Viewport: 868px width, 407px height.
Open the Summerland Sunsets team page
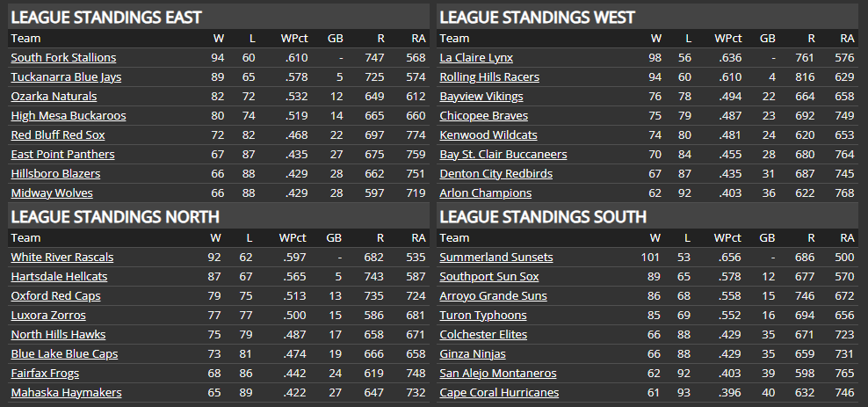(496, 258)
